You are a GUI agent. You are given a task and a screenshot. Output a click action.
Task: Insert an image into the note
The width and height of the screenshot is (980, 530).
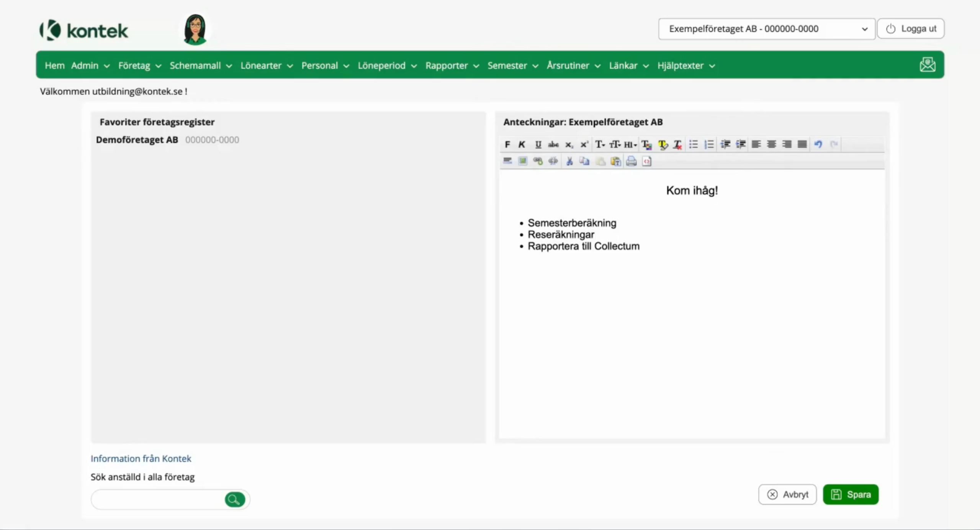pos(522,161)
